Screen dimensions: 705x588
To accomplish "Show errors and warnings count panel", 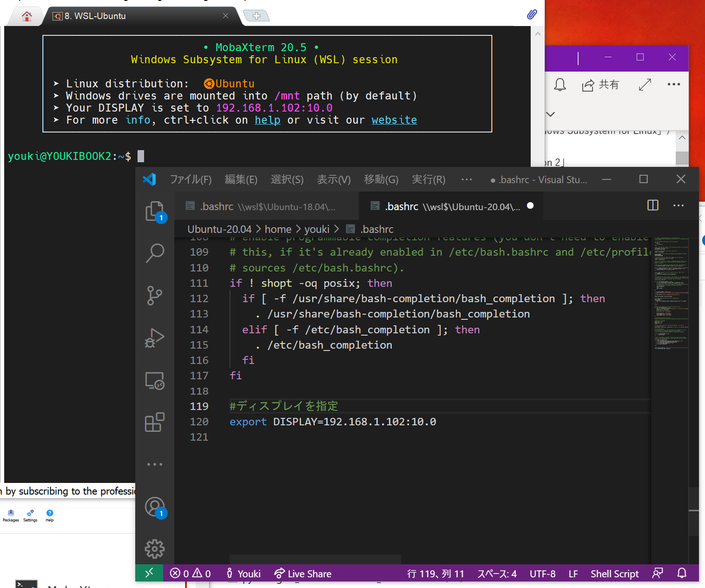I will coord(191,574).
